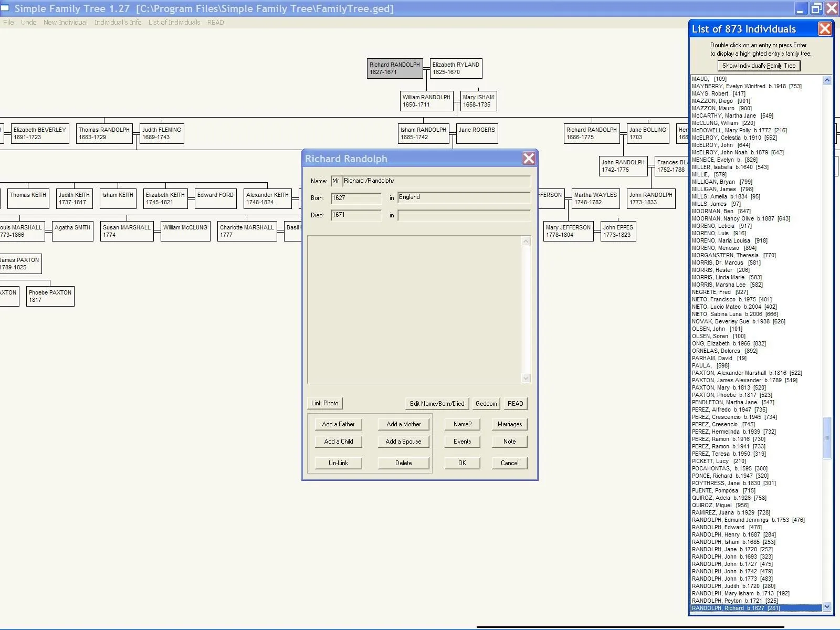Open Events for Richard Randolph

coord(461,441)
